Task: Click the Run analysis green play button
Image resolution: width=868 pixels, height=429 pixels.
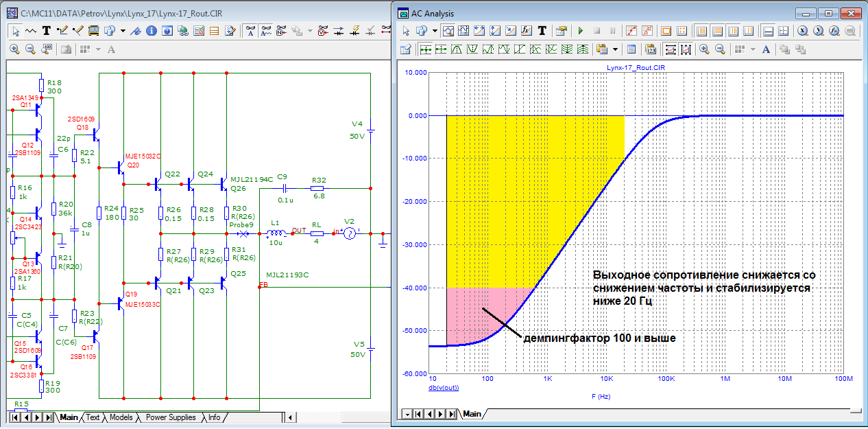Action: tap(580, 31)
